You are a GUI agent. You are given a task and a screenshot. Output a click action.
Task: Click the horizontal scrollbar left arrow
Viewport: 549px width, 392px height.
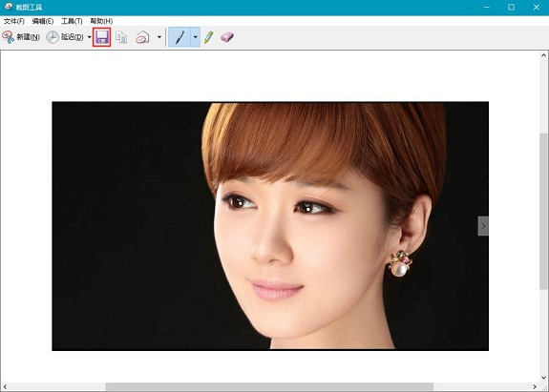pos(5,387)
